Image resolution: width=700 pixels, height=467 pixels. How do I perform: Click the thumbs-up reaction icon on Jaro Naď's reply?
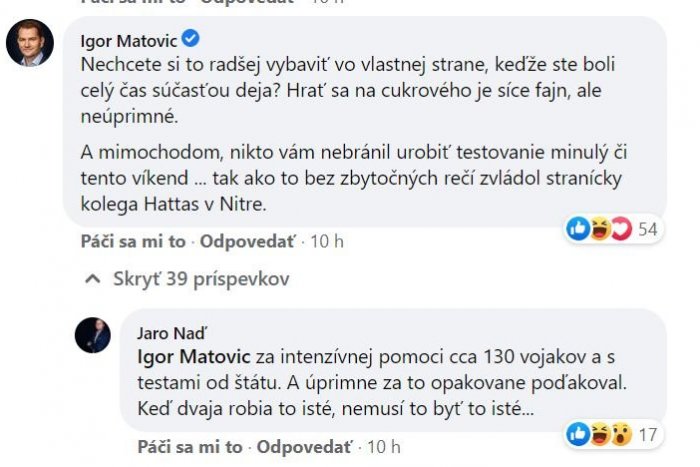578,434
